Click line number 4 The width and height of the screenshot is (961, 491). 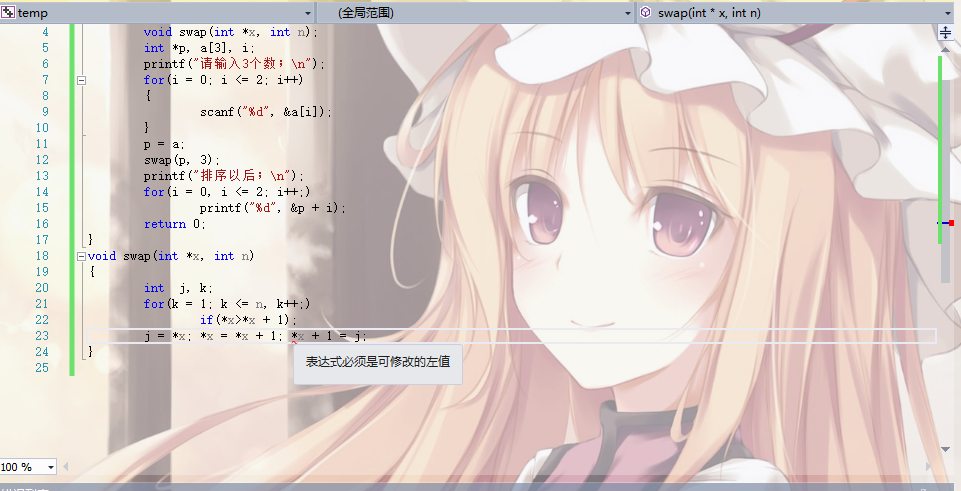click(45, 32)
